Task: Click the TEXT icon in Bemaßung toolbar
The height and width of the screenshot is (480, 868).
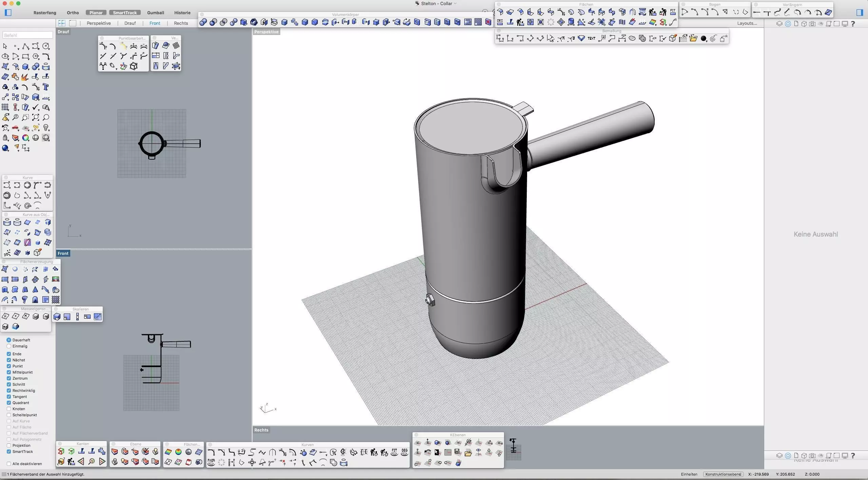Action: 592,39
